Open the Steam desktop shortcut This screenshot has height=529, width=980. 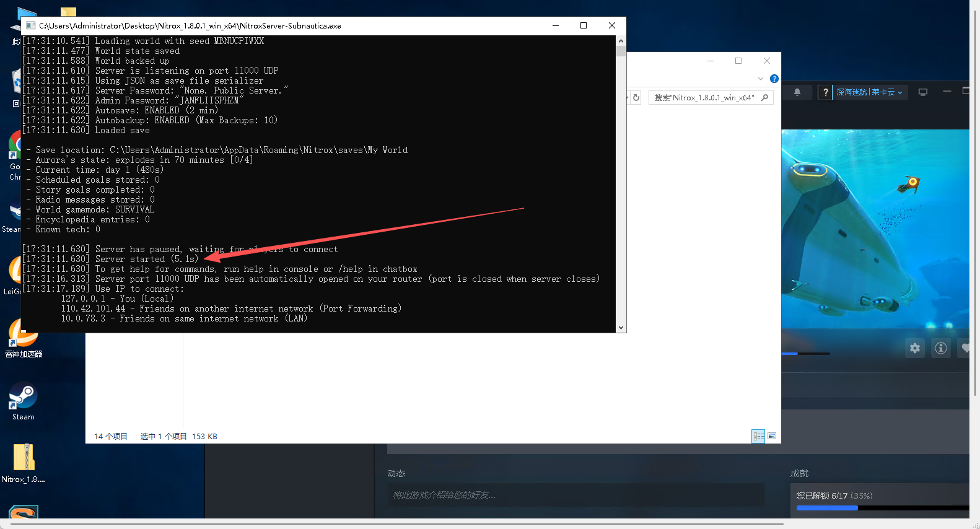point(23,400)
